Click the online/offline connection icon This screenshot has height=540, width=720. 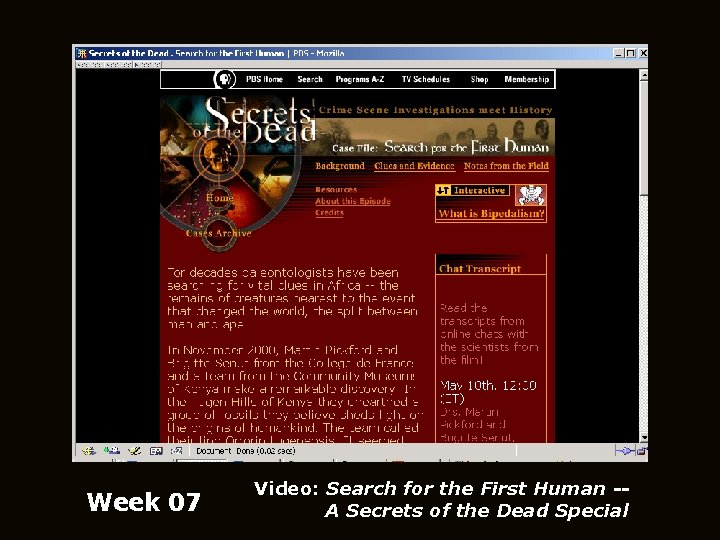point(624,451)
